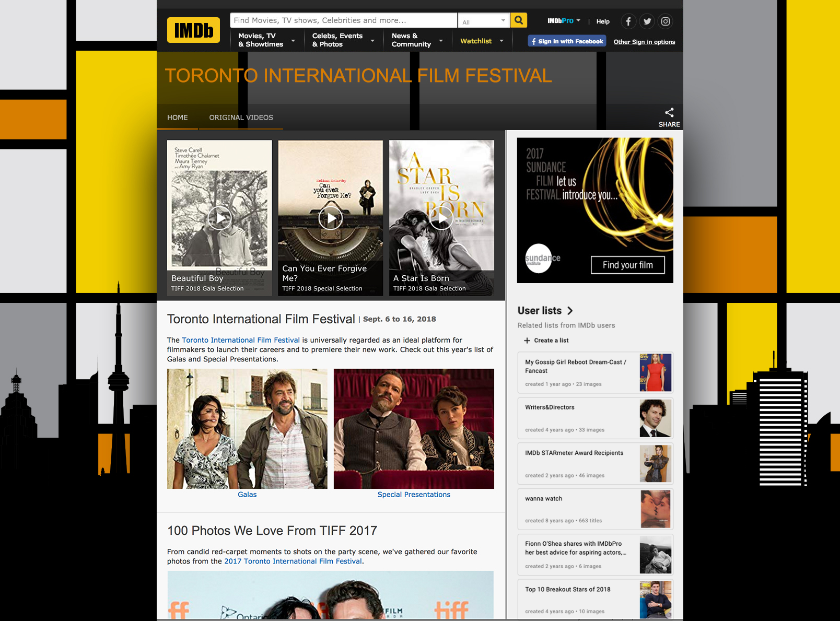840x621 pixels.
Task: Click the plus icon beside Create a list
Action: click(x=527, y=341)
